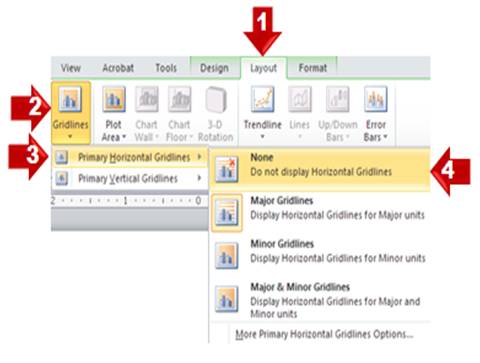Click 'Display Horizontal Gridlines for Minor units'
This screenshot has height=363, width=480.
click(338, 258)
